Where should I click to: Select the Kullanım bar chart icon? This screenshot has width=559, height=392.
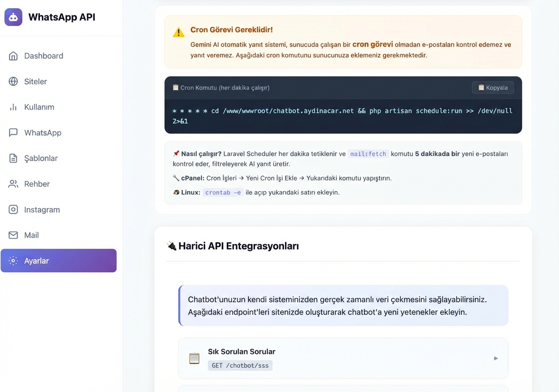[14, 107]
